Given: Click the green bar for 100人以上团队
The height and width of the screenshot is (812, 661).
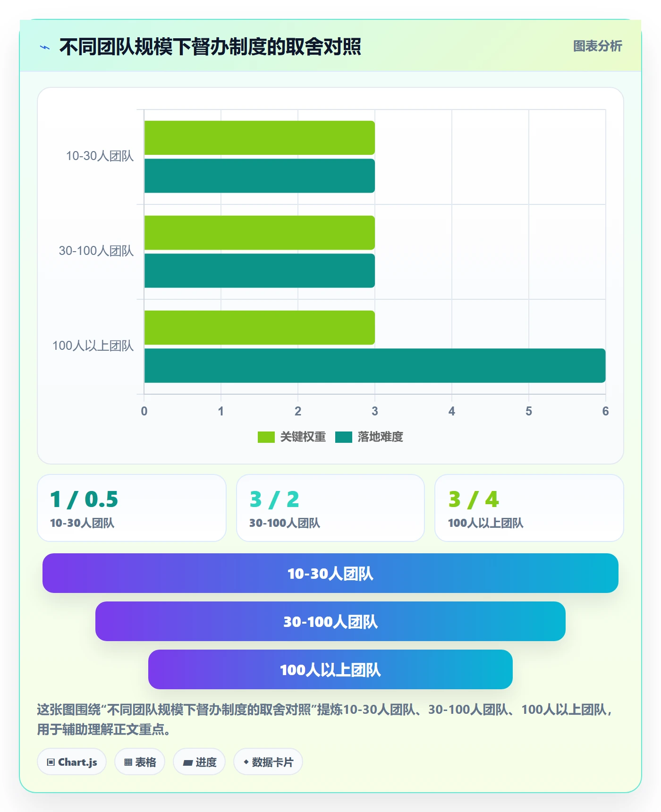Looking at the screenshot, I should pos(260,328).
